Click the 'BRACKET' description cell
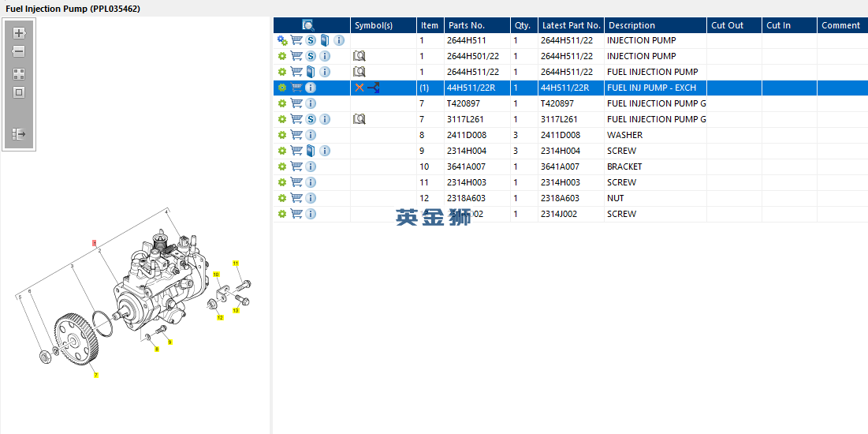The width and height of the screenshot is (868, 434). pos(655,166)
